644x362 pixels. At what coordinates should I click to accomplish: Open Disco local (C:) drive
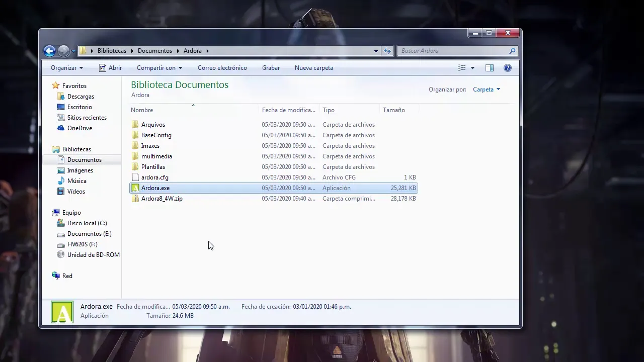tap(87, 223)
